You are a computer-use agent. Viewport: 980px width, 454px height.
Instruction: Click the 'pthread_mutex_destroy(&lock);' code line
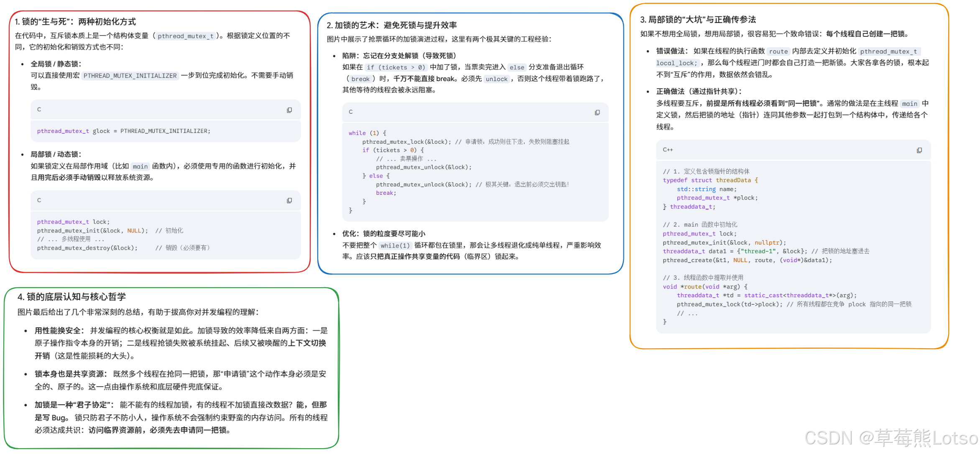pyautogui.click(x=87, y=248)
